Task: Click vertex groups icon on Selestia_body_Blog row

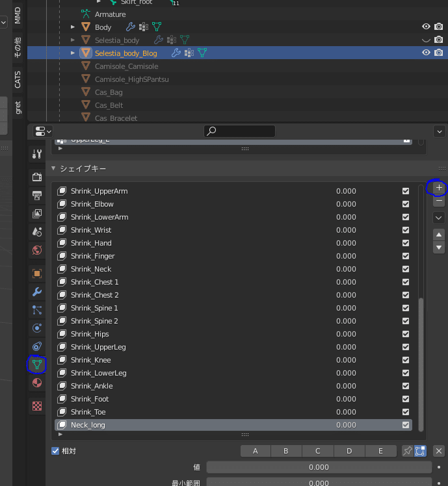Action: (x=189, y=53)
